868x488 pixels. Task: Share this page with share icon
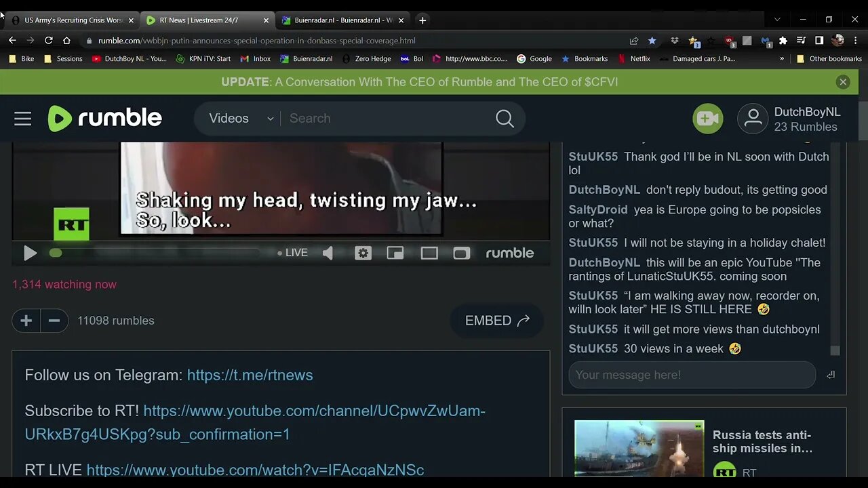click(634, 41)
